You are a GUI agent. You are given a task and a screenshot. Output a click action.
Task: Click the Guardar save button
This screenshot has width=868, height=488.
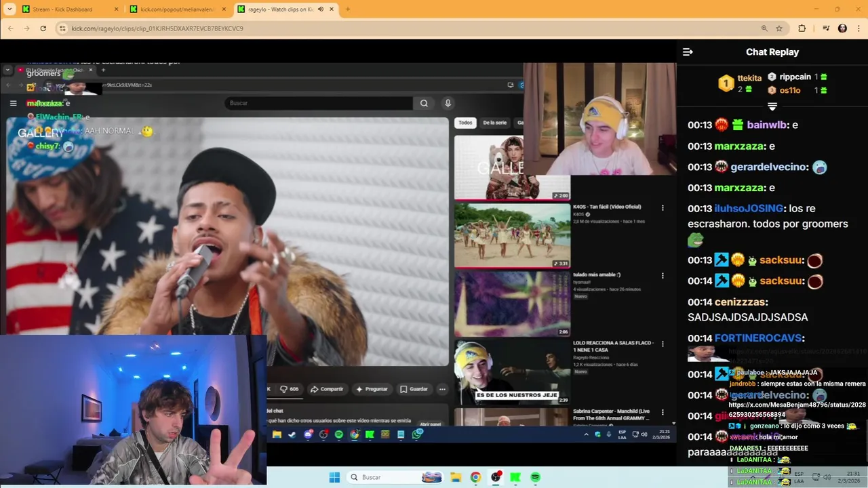pyautogui.click(x=414, y=389)
